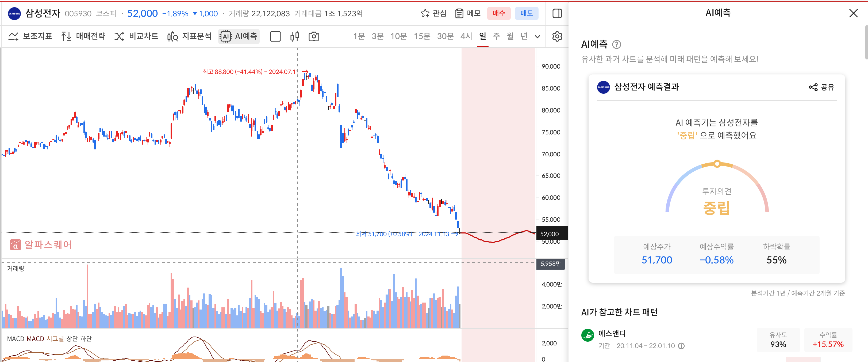Click the Samsung logo next to the stock name
The width and height of the screenshot is (868, 362).
[14, 13]
